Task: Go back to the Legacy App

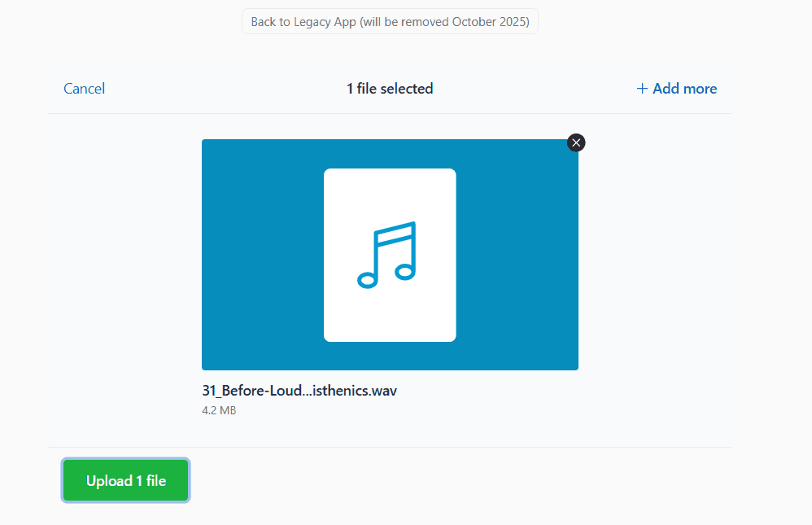Action: click(x=390, y=22)
